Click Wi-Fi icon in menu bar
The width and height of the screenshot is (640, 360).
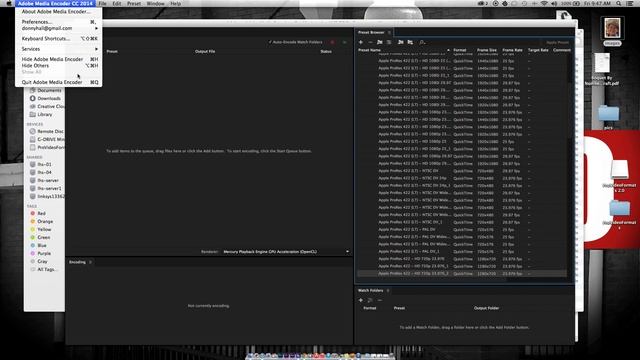pyautogui.click(x=544, y=3)
